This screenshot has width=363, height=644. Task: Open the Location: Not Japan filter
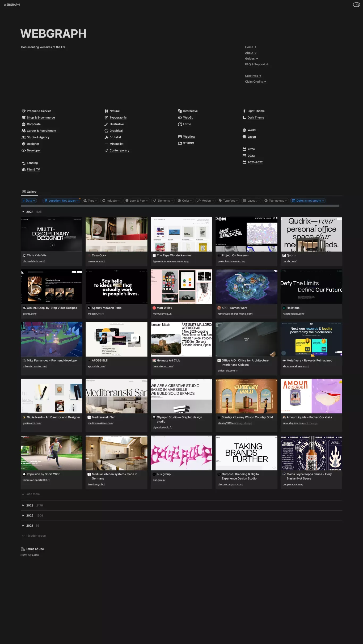click(61, 201)
